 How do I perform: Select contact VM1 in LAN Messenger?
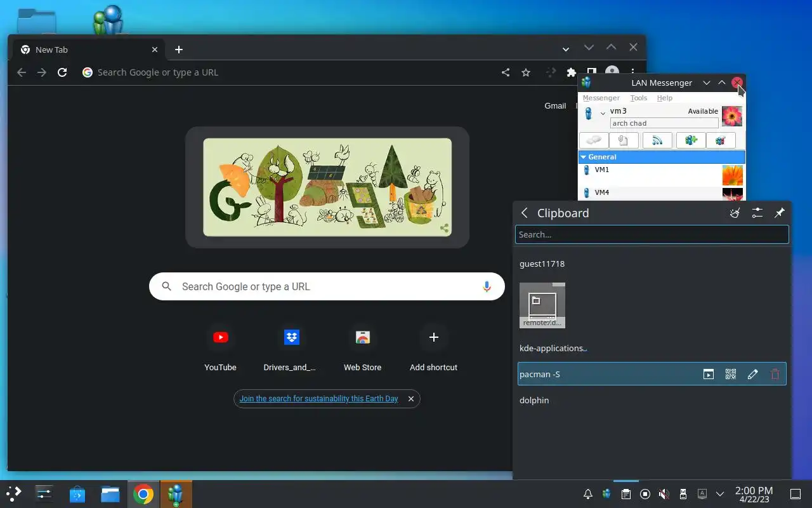point(662,175)
